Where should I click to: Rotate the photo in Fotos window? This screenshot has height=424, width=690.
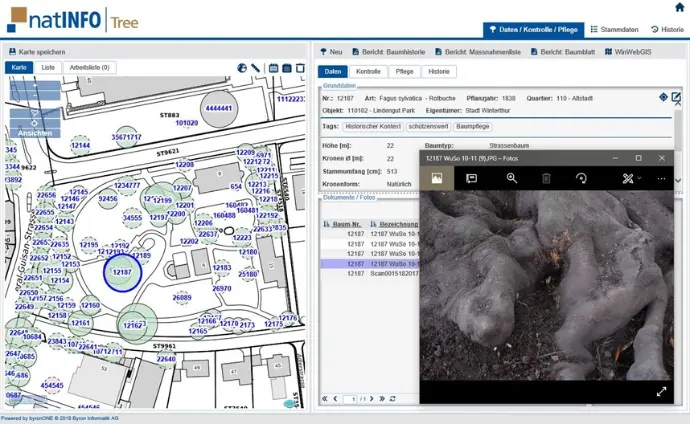pos(581,178)
